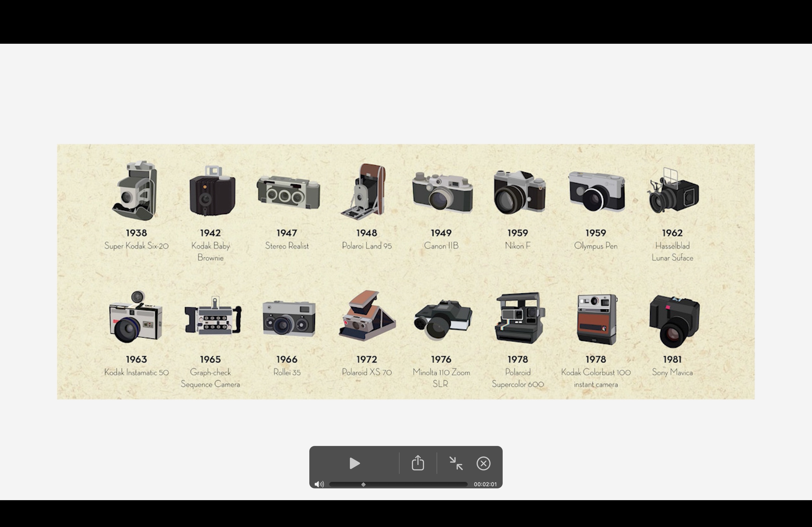Screen dimensions: 812x527
Task: Exit full screen with inward arrows icon
Action: click(x=456, y=463)
